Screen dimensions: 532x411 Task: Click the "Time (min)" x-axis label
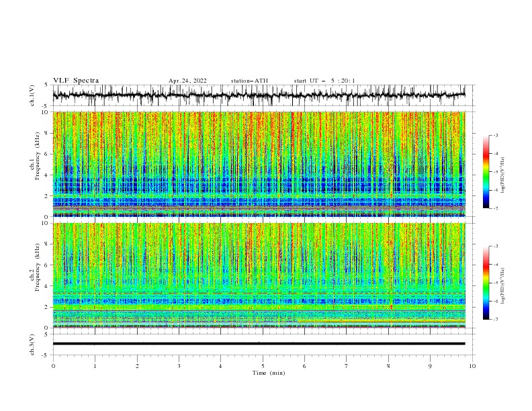tap(269, 373)
